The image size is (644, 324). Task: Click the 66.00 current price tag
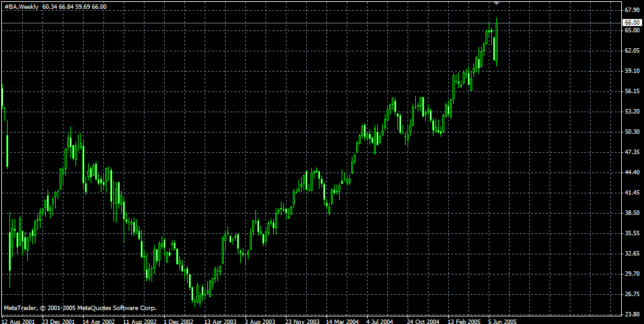[x=632, y=22]
